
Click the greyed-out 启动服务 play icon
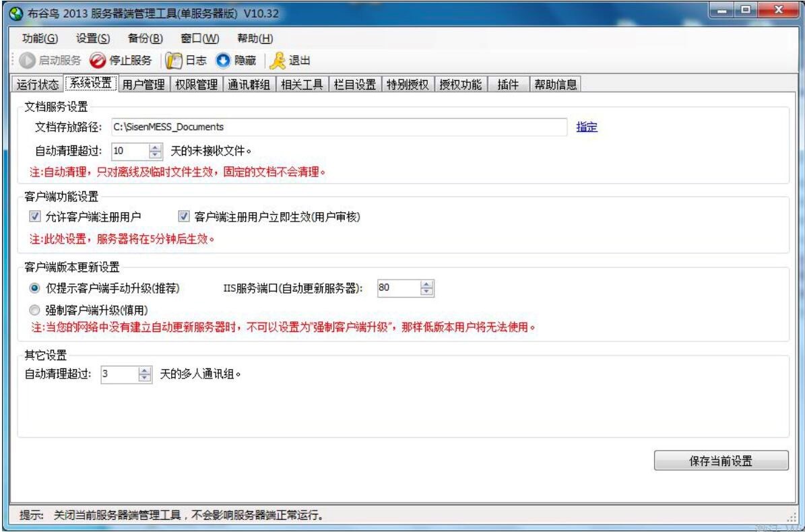click(27, 61)
